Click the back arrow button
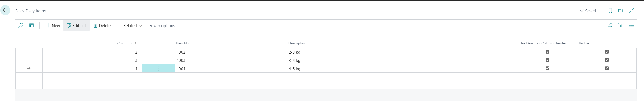 click(x=5, y=10)
